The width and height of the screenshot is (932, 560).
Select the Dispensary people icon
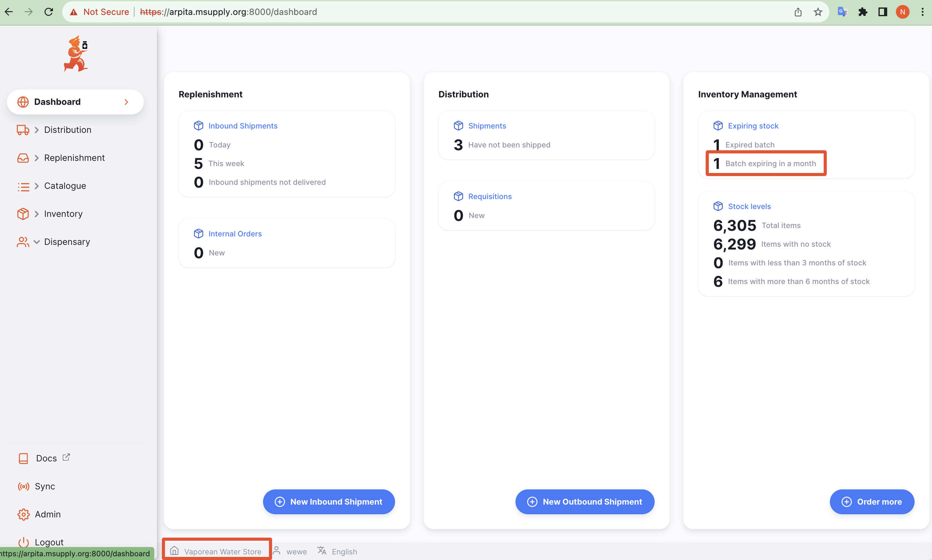point(23,242)
